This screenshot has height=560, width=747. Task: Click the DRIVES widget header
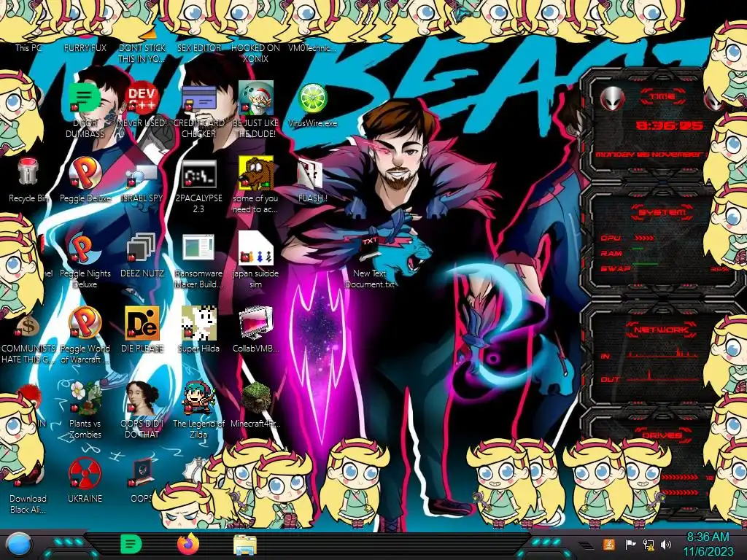point(662,435)
